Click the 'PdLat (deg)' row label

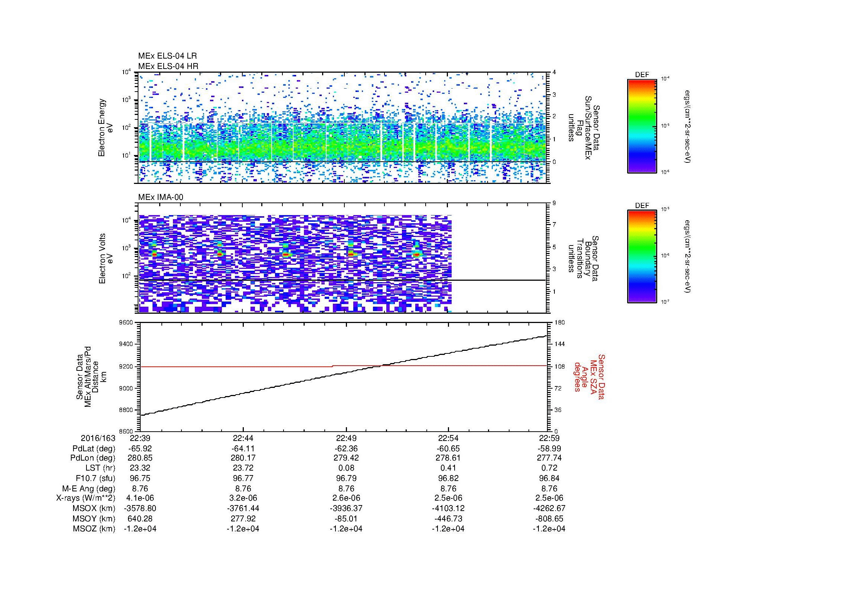(94, 449)
